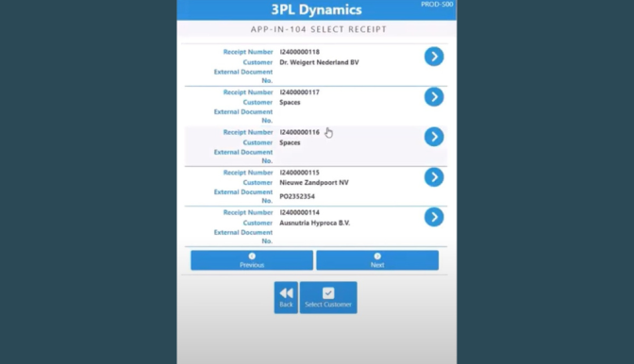Open receipt I2400000114 with its arrow icon
The width and height of the screenshot is (634, 364).
[434, 217]
